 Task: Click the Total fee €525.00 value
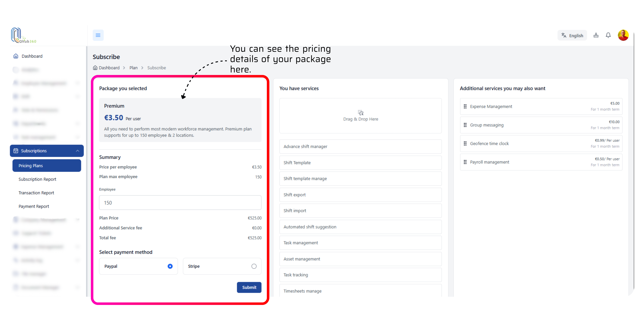(255, 238)
